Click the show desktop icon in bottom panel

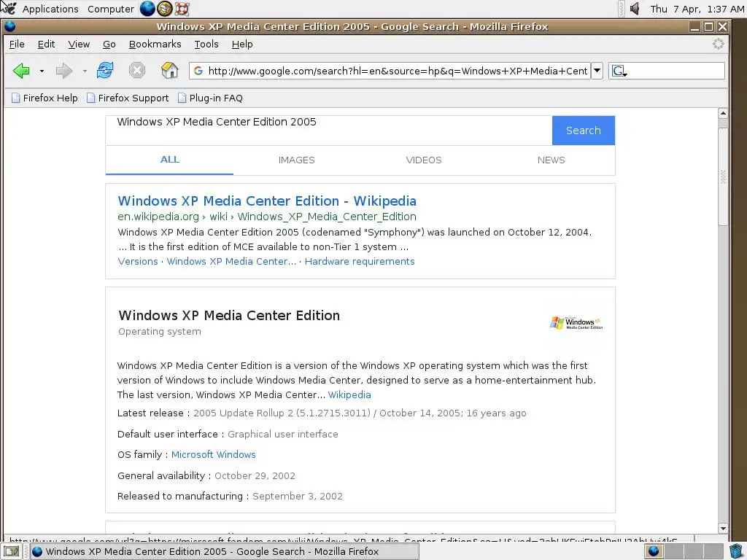tap(12, 551)
